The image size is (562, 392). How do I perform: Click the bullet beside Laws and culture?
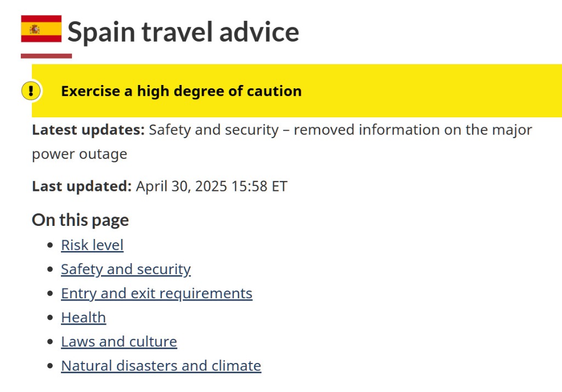click(50, 342)
